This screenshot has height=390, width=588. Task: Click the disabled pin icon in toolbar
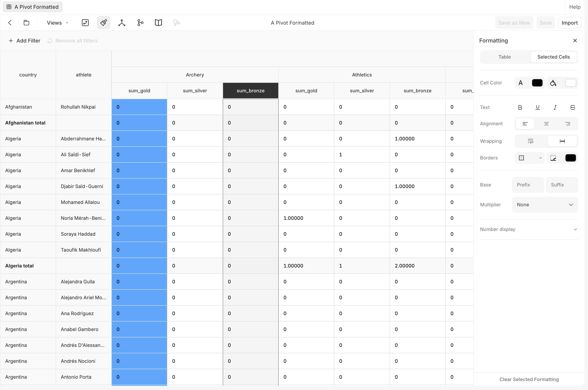click(177, 23)
